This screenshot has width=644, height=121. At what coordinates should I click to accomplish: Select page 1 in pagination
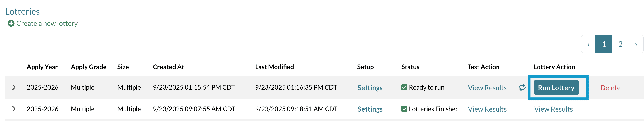click(x=604, y=44)
